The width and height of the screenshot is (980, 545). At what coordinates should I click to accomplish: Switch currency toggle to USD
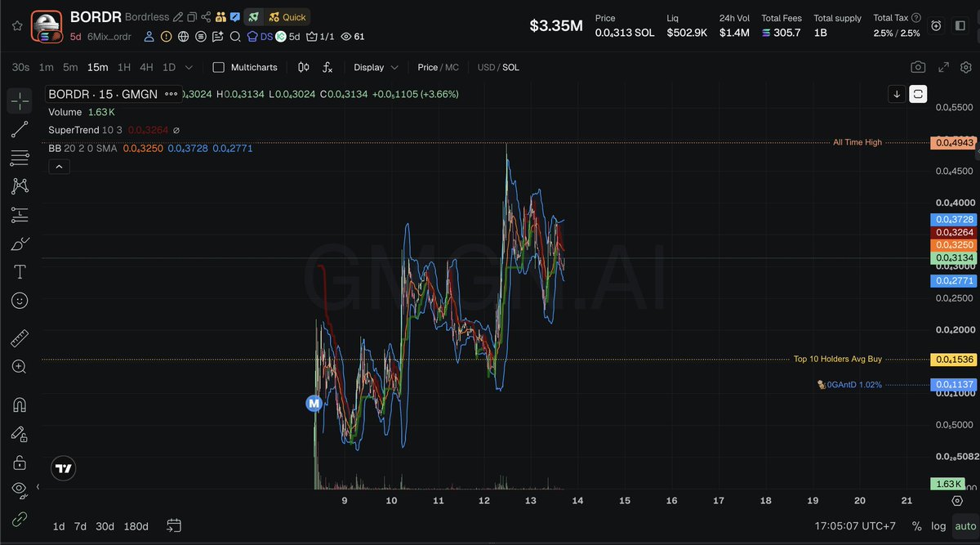tap(486, 67)
